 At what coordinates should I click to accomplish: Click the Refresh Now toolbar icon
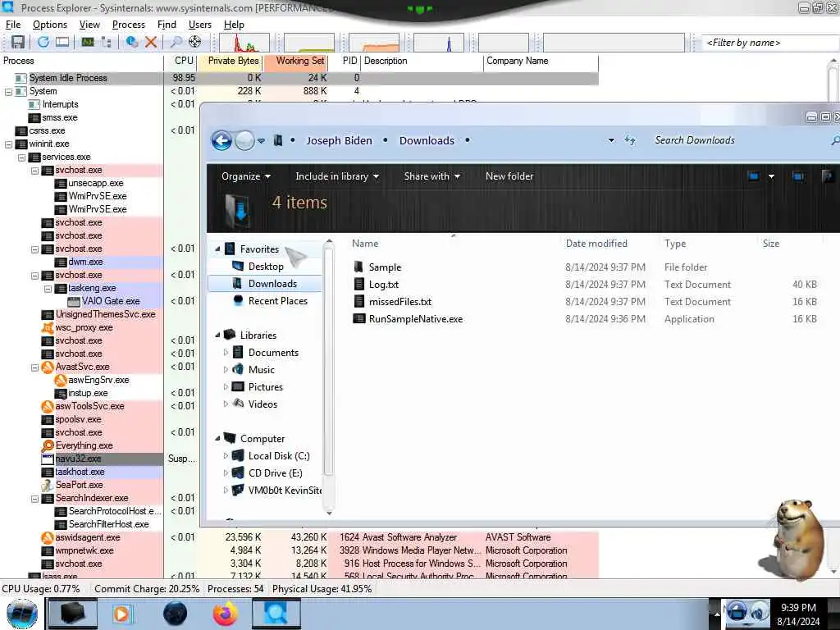coord(43,42)
